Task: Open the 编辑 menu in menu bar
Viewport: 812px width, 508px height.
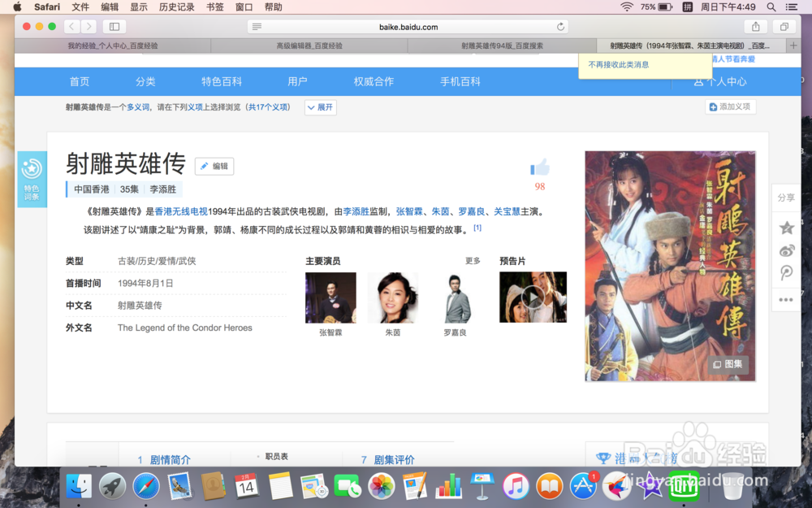Action: click(110, 7)
